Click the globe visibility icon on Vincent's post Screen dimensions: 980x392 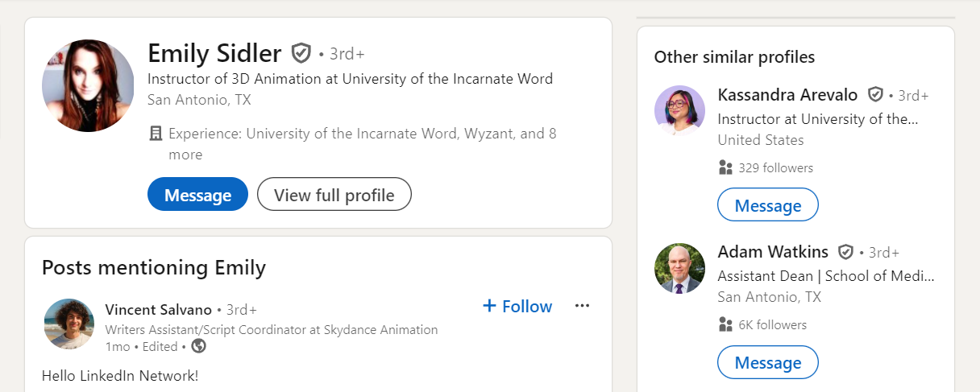pyautogui.click(x=198, y=346)
